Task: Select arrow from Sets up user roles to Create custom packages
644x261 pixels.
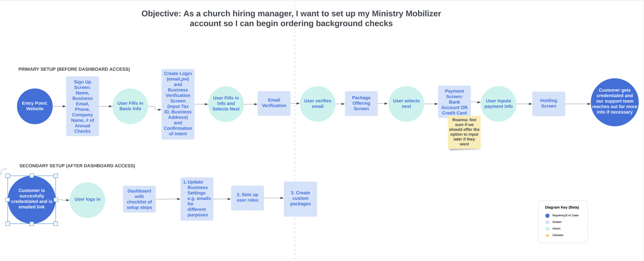Action: (x=274, y=198)
